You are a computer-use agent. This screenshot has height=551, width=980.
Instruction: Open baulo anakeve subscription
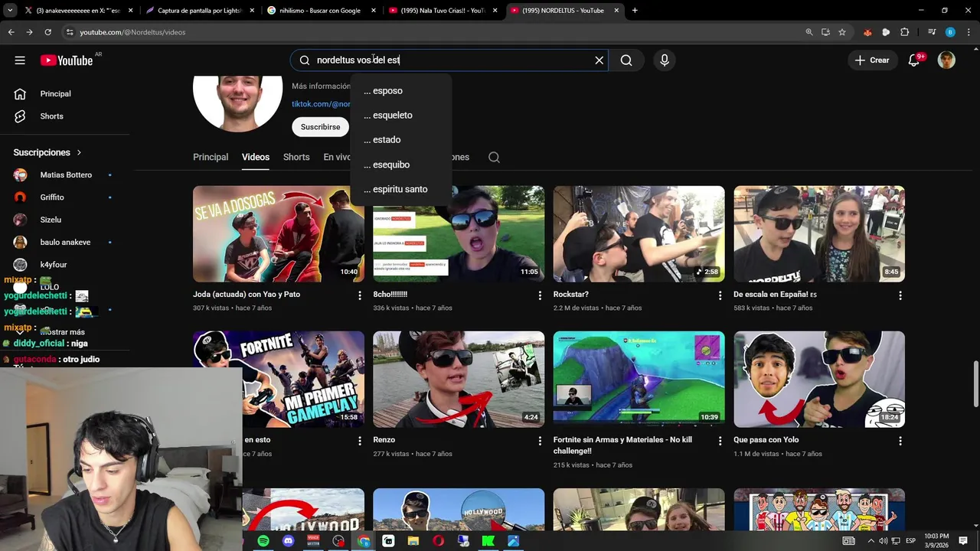coord(64,242)
